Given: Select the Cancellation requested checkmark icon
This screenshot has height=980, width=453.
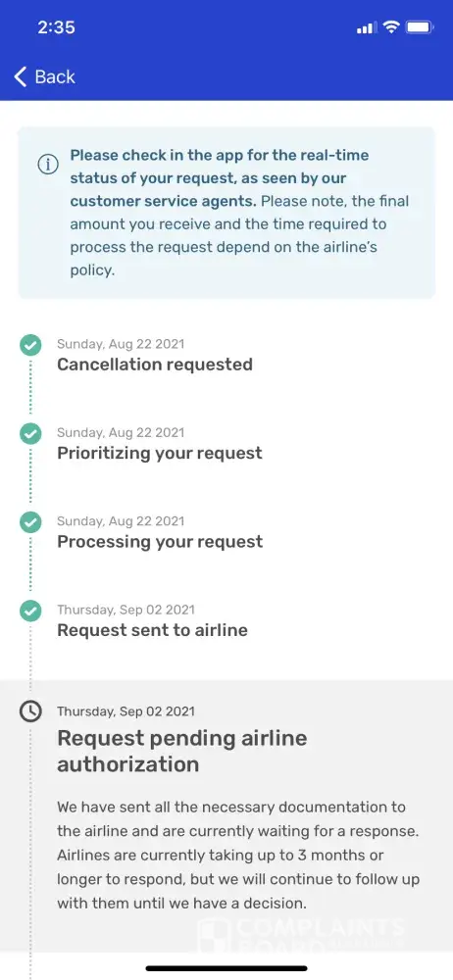Looking at the screenshot, I should tap(30, 344).
